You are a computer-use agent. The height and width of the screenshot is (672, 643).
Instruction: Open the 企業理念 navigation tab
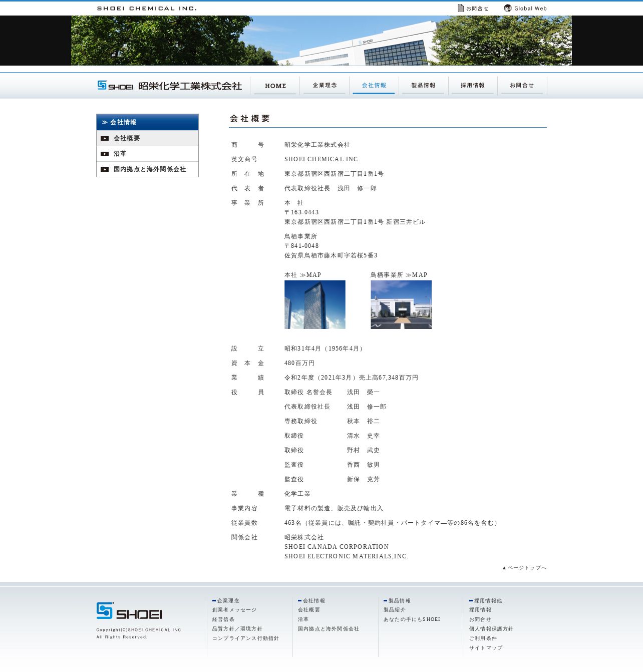[325, 86]
